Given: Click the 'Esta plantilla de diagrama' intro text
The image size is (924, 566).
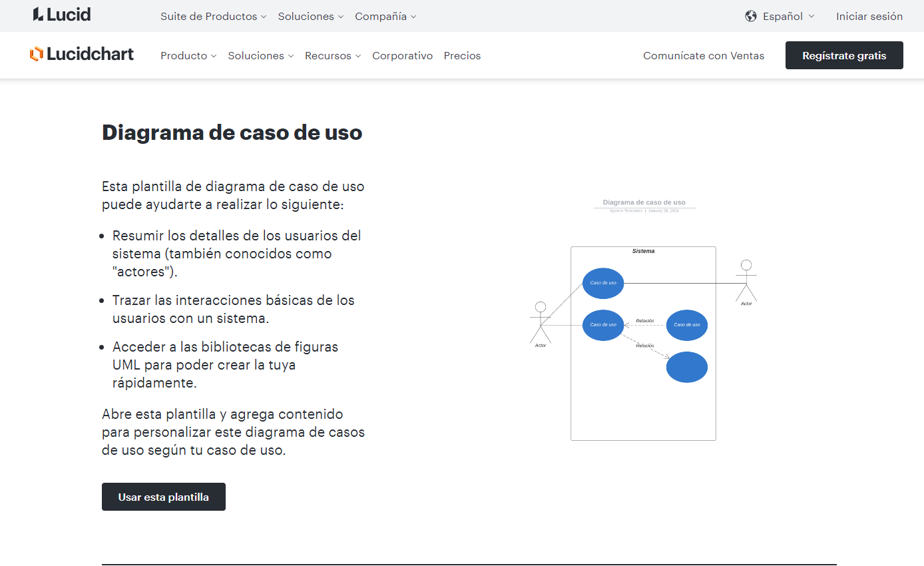Looking at the screenshot, I should tap(233, 195).
